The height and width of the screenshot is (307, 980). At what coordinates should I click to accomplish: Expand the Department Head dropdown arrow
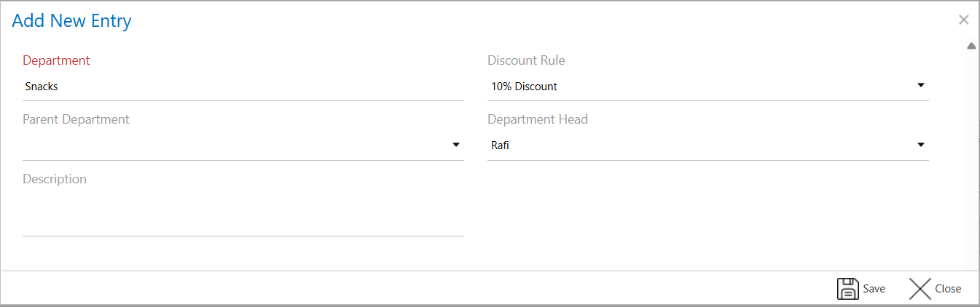pyautogui.click(x=921, y=145)
